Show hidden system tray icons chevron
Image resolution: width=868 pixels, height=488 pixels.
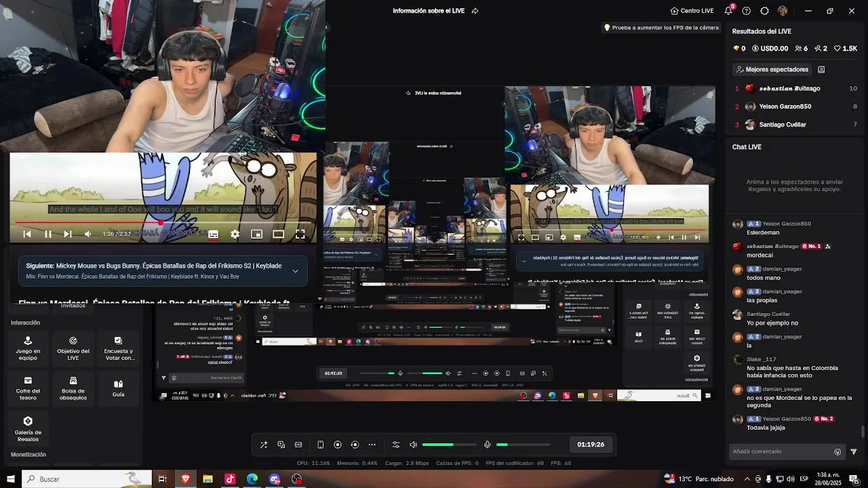click(x=747, y=479)
